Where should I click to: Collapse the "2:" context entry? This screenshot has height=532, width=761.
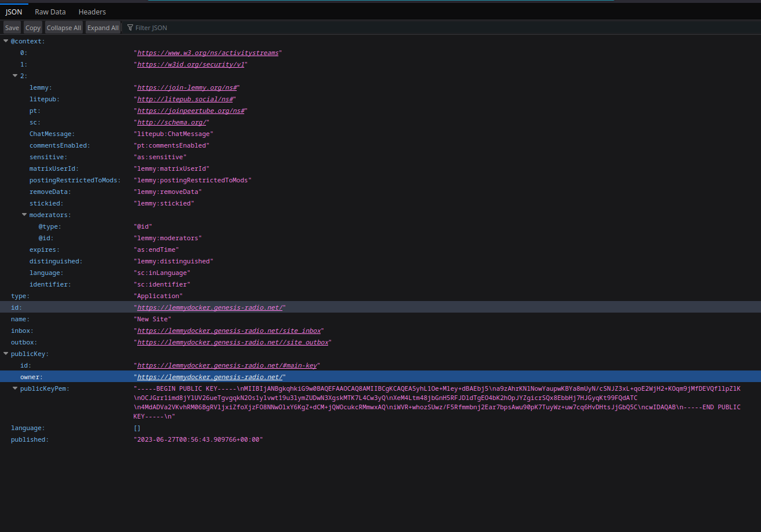[15, 76]
